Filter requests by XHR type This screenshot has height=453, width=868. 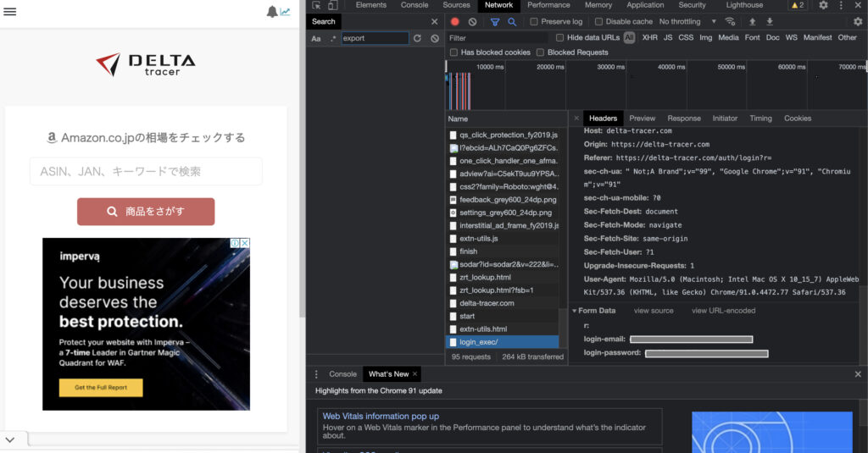click(x=650, y=37)
